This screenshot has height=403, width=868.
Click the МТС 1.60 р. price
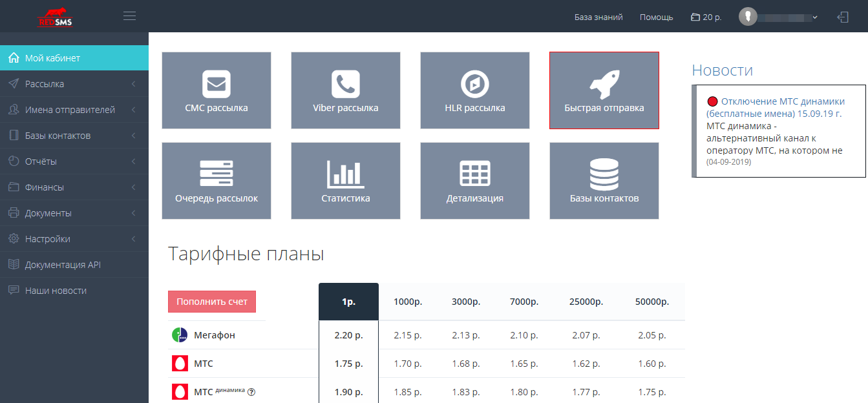tap(651, 364)
